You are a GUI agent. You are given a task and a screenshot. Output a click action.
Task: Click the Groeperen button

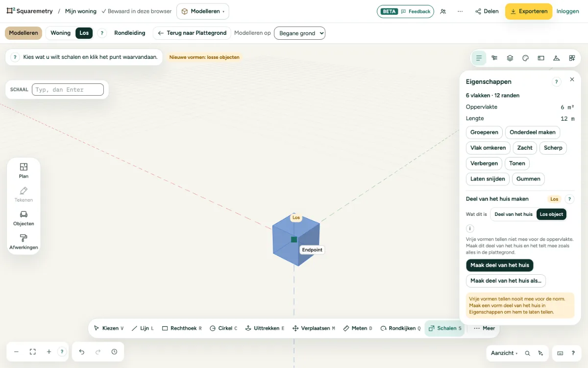click(x=484, y=132)
